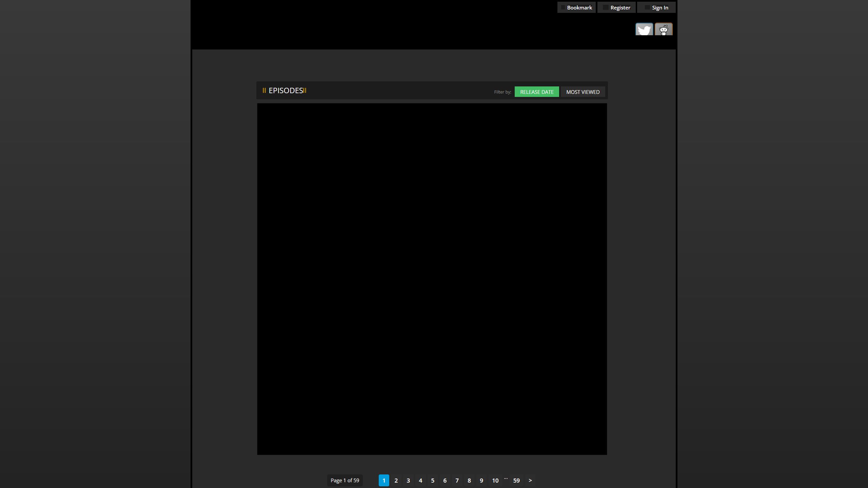
Task: Go to page 6
Action: click(445, 480)
